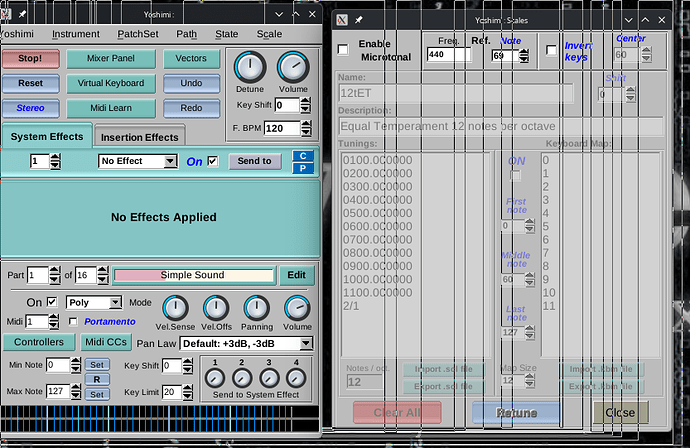The width and height of the screenshot is (690, 448).
Task: Click the Vel.Sense knob
Action: (176, 308)
